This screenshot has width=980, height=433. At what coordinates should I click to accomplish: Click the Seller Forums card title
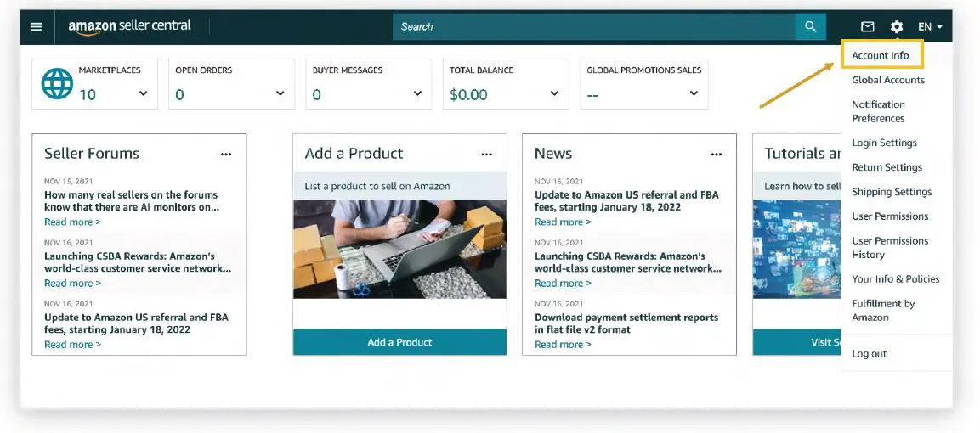pyautogui.click(x=92, y=154)
